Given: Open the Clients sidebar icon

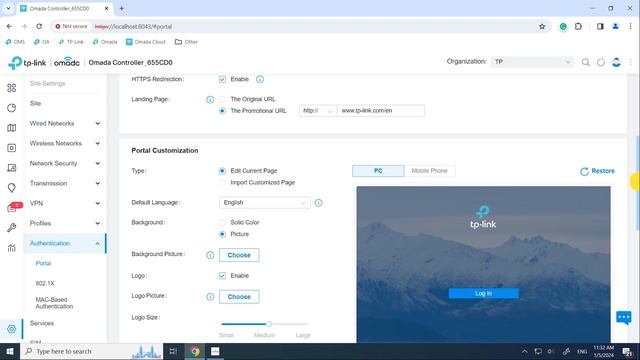Looking at the screenshot, I should (11, 168).
